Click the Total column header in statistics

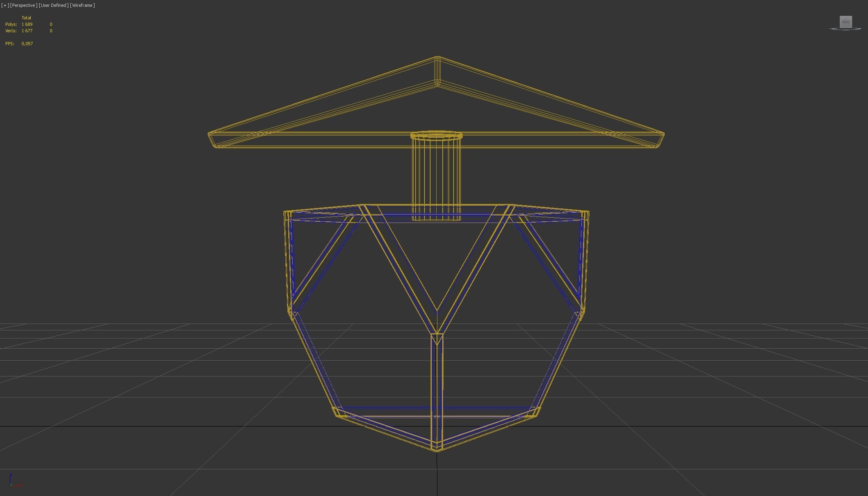click(26, 18)
